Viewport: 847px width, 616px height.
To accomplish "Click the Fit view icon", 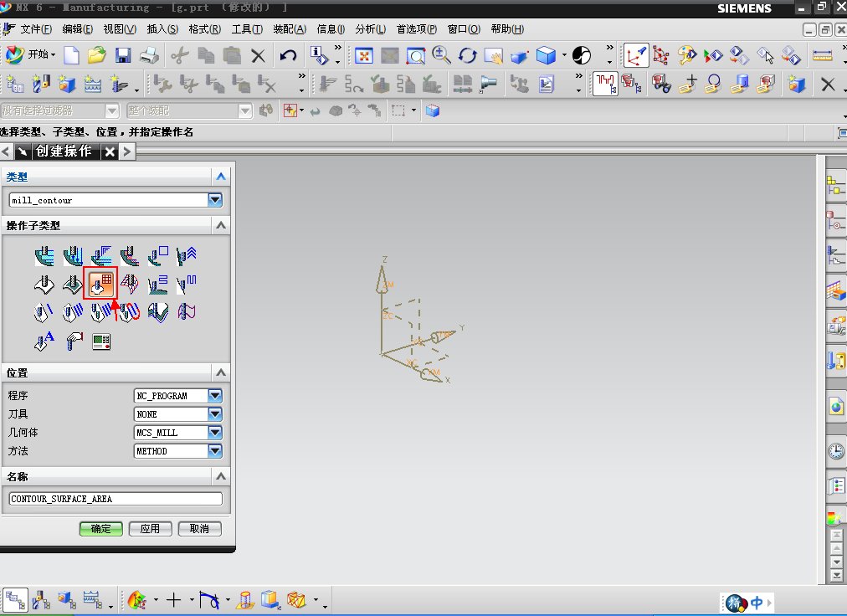I will pyautogui.click(x=363, y=55).
